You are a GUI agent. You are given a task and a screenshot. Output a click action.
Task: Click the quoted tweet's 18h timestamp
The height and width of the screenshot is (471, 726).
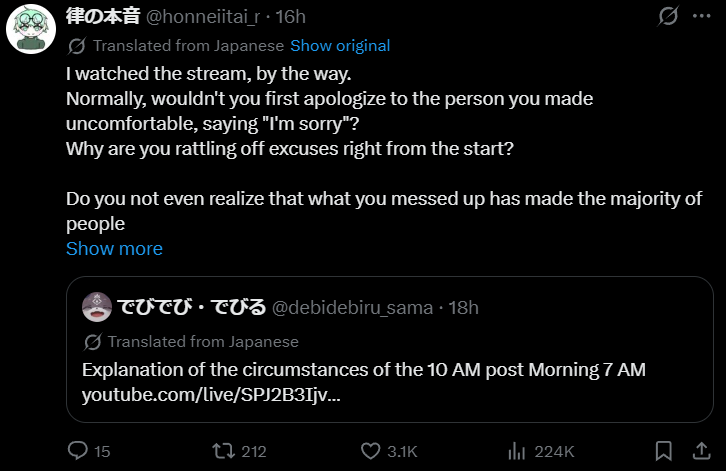[461, 307]
